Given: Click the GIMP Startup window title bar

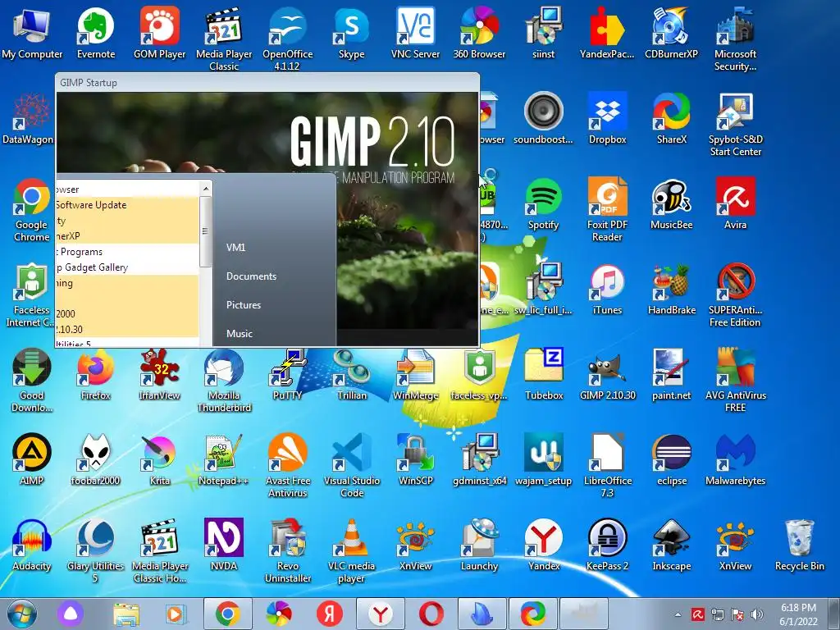Looking at the screenshot, I should [267, 83].
